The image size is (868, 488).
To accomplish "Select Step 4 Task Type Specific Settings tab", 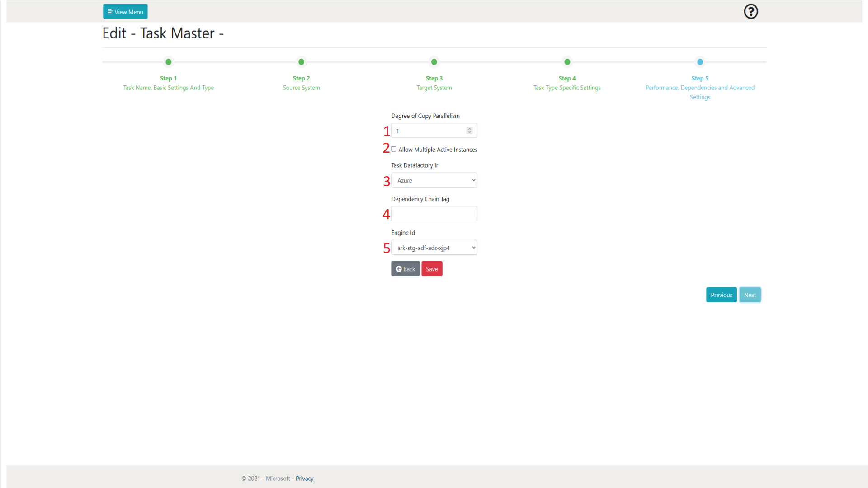I will coord(567,88).
